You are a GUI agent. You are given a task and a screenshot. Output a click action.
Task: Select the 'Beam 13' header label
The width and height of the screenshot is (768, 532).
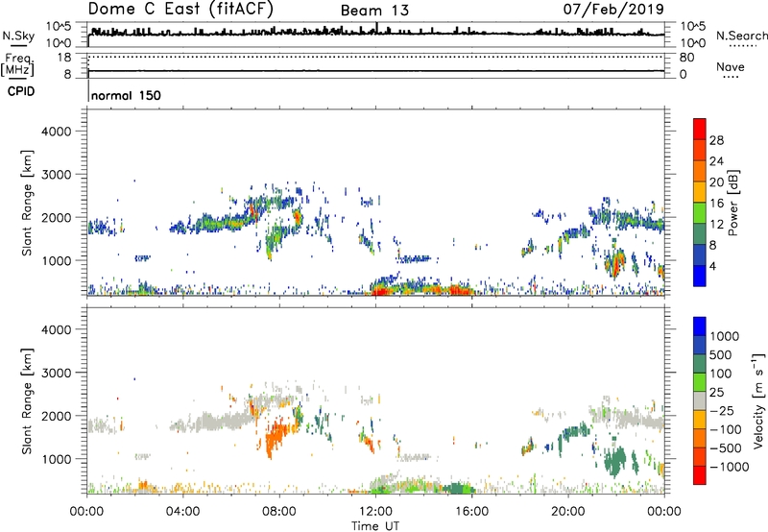click(x=374, y=11)
